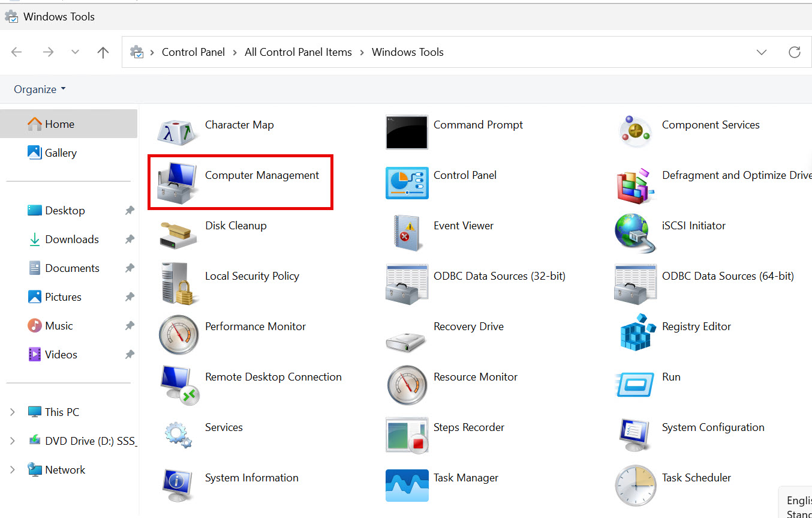Click the address bar location icon

click(137, 52)
